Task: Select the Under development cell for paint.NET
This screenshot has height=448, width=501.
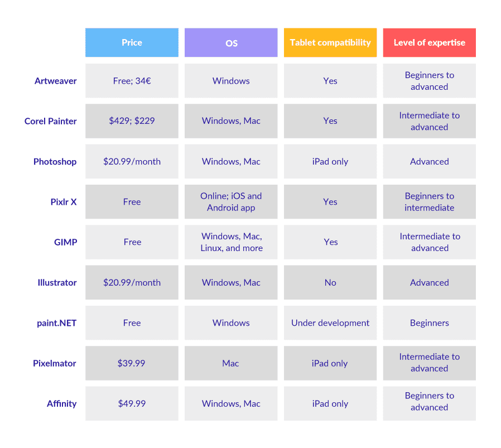Action: coord(330,323)
